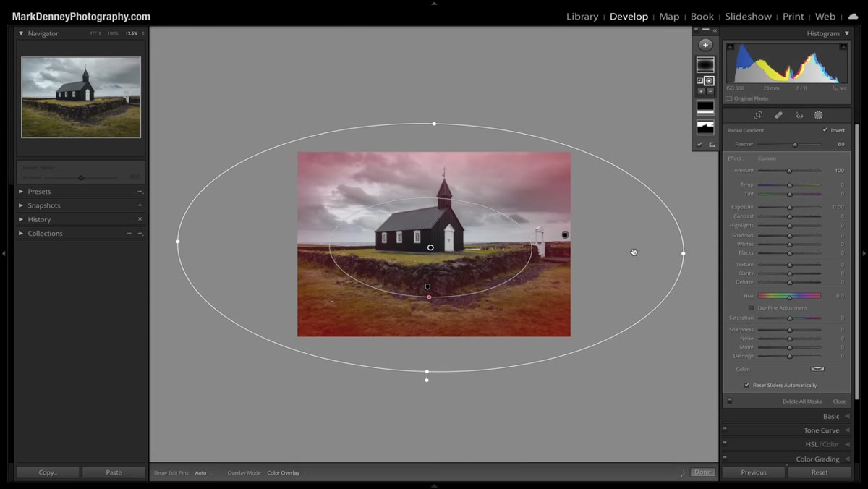Image resolution: width=868 pixels, height=489 pixels.
Task: Select the Crop overlay tool icon
Action: 758,115
